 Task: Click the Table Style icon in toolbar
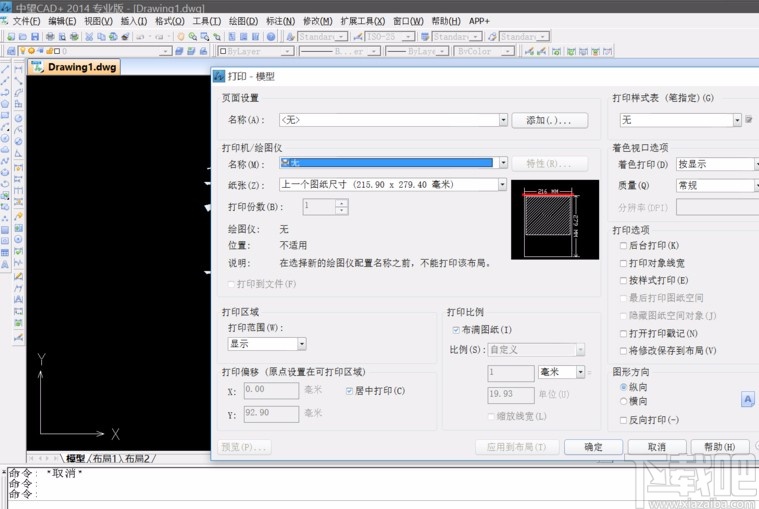point(425,36)
